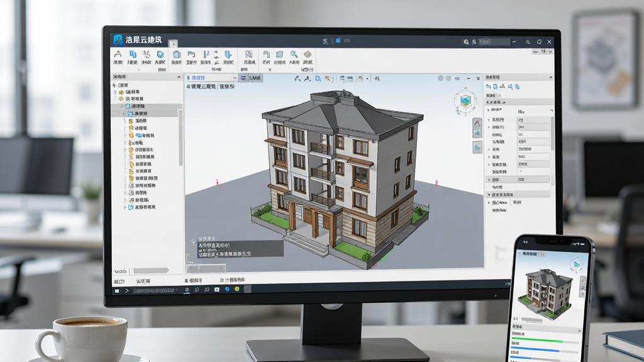The image size is (644, 362).
Task: Collapse the properties panel using its header chevron
Action: [550, 77]
